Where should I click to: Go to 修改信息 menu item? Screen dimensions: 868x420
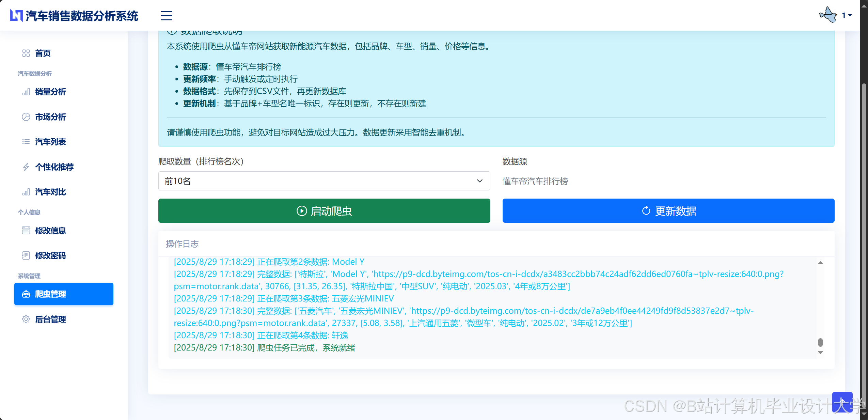point(50,231)
